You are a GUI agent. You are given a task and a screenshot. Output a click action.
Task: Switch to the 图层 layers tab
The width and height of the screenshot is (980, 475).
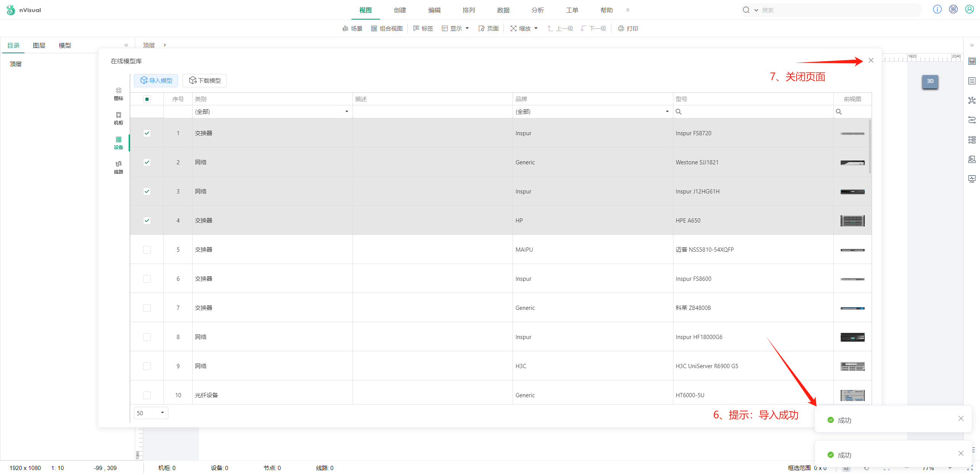pyautogui.click(x=39, y=45)
